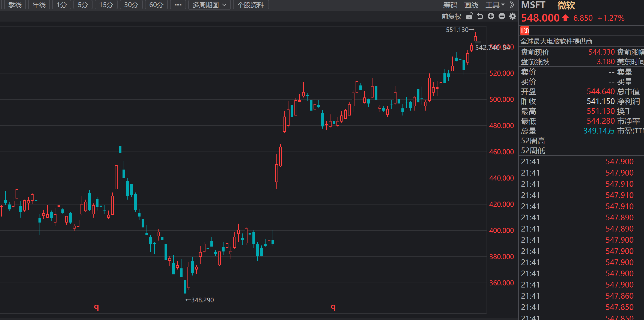The width and height of the screenshot is (644, 320).
Task: Click the 全球最大电脑软件提供商 description
Action: (x=556, y=41)
